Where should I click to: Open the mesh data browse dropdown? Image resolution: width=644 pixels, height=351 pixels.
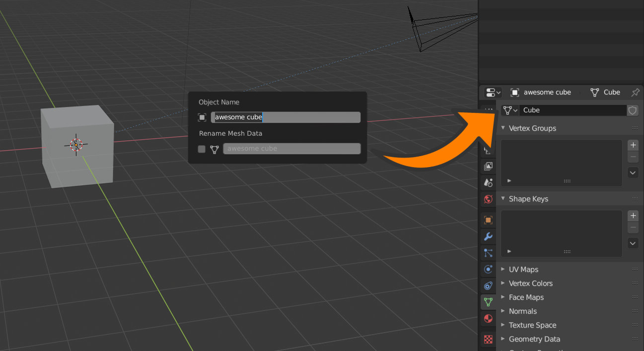[x=510, y=110]
